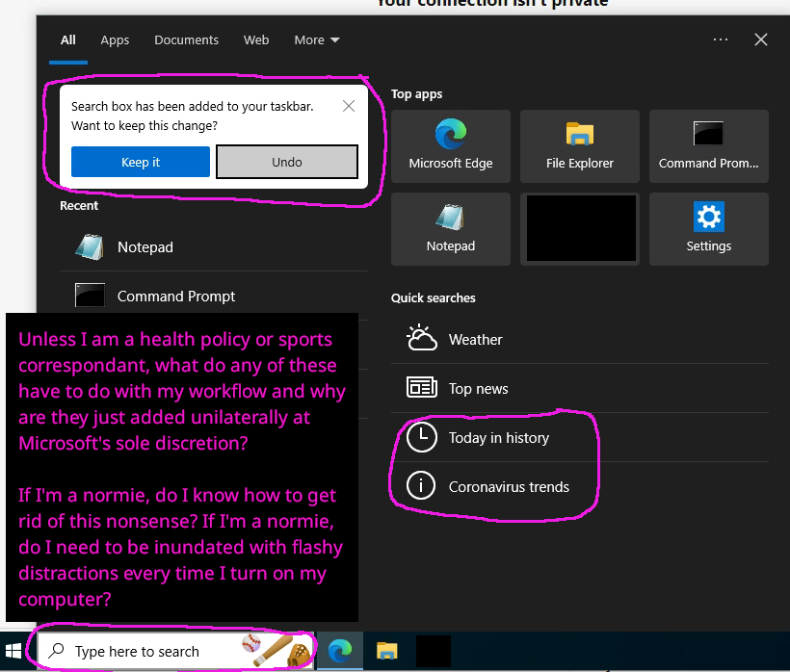Click the Undo button
This screenshot has height=672, width=790.
tap(287, 162)
